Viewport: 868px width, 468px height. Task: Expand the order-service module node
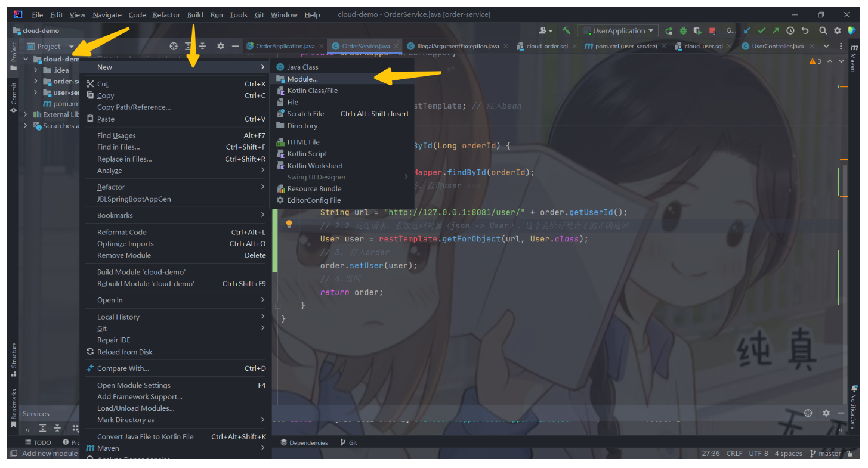click(36, 82)
